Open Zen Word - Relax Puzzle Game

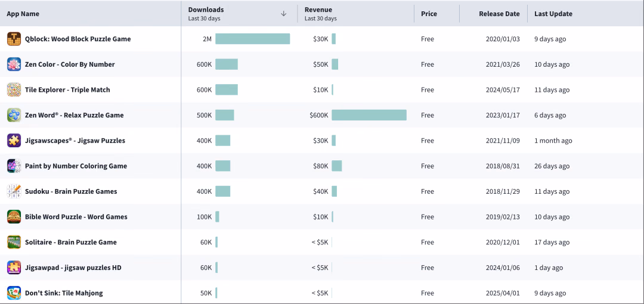tap(75, 115)
